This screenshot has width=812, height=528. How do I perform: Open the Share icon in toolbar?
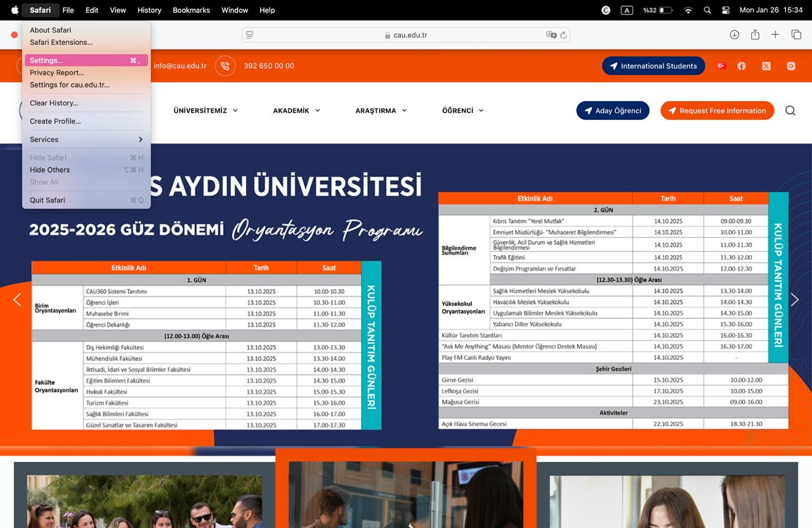[x=755, y=35]
